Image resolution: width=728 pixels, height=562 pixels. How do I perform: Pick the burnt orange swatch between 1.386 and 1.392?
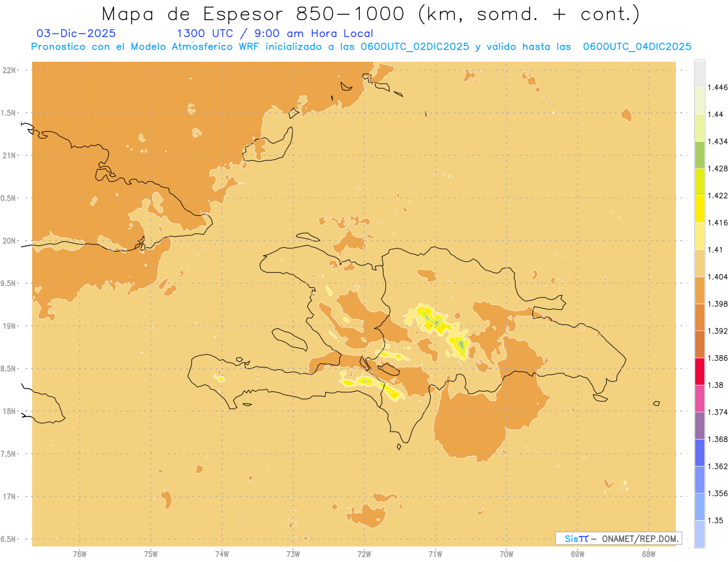pyautogui.click(x=699, y=344)
